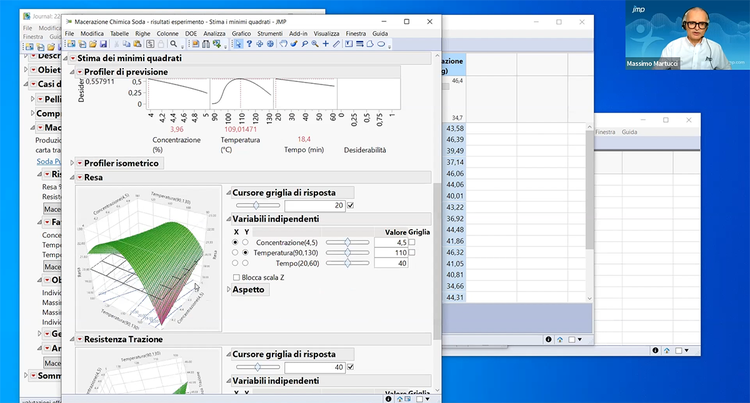Click the Concentrazione grid value field

[x=401, y=241]
